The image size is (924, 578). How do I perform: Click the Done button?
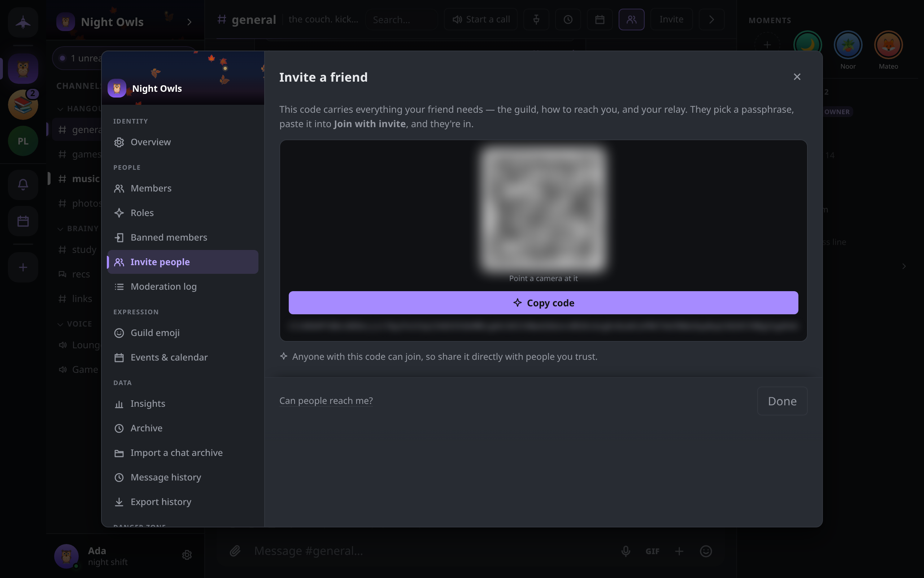coord(782,401)
